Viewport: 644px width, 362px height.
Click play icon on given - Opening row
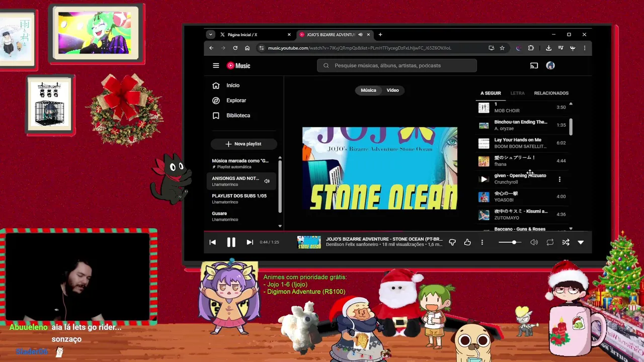pos(484,179)
